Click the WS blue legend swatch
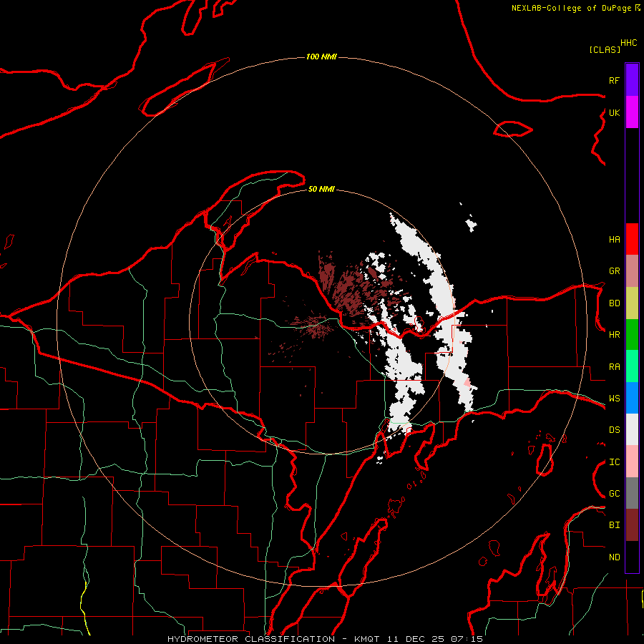The height and width of the screenshot is (644, 644). point(632,398)
